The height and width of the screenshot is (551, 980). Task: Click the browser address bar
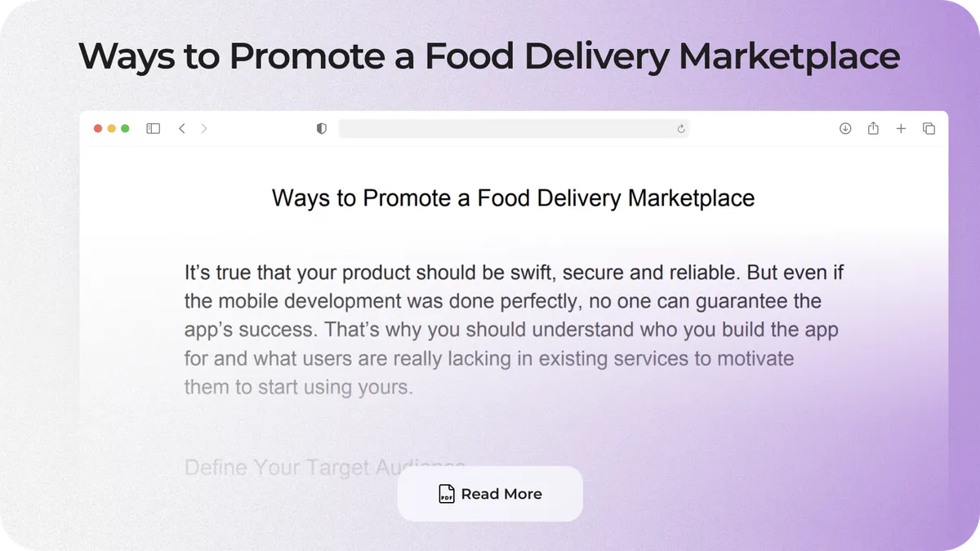[506, 129]
